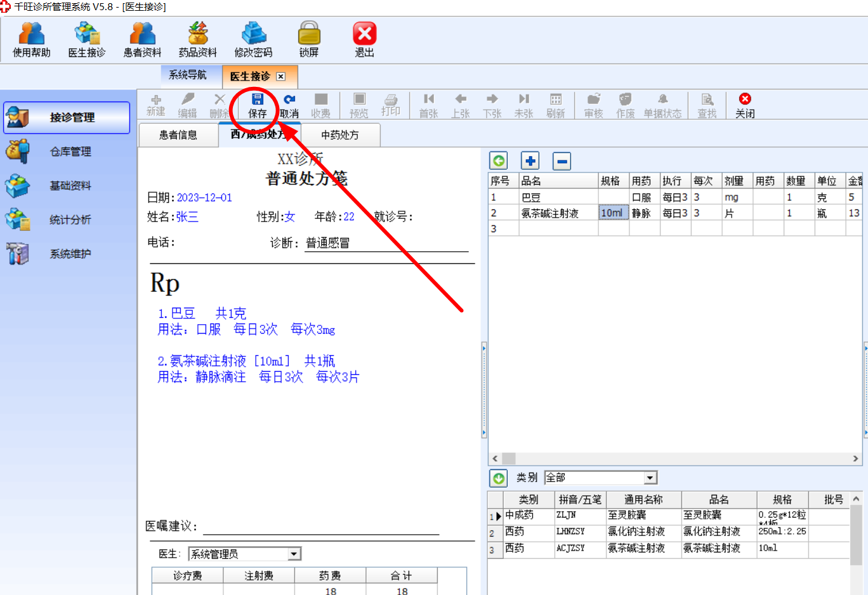Close the 医生接诊 tab
This screenshot has height=595, width=868.
[x=280, y=77]
